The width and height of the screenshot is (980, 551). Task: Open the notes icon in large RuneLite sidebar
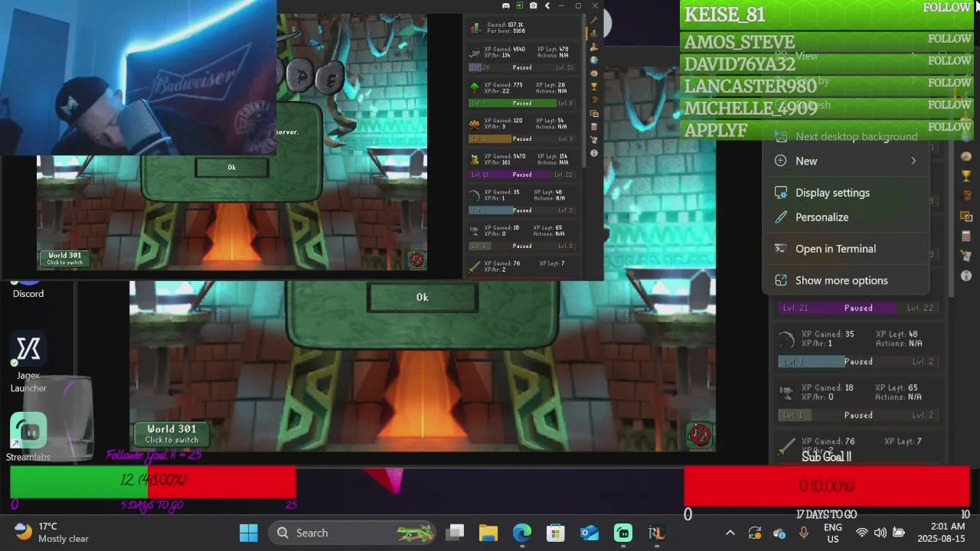[966, 256]
